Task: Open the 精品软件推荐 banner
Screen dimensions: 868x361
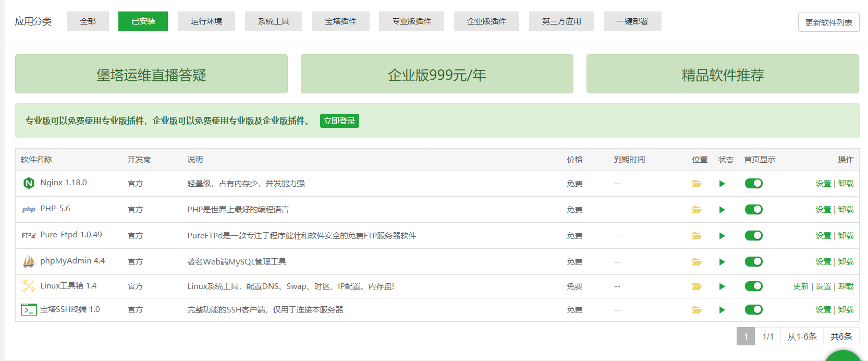Action: 723,74
